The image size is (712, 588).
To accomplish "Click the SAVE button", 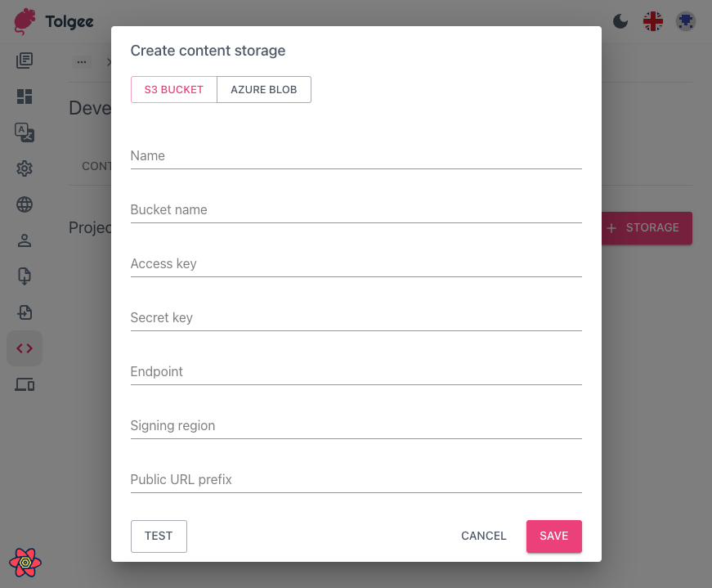I will (x=553, y=536).
